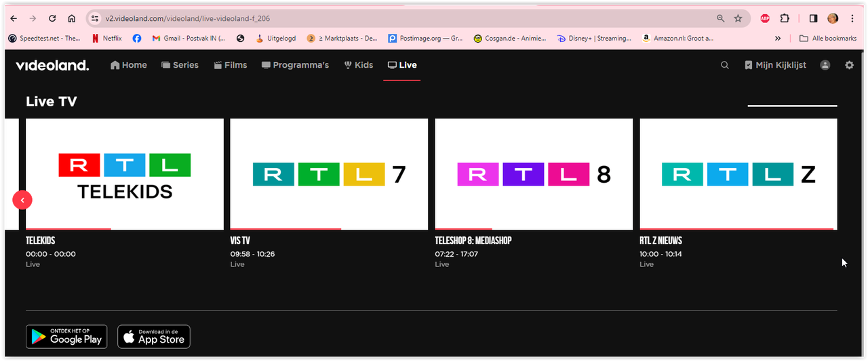Open the RTL Telekids channel thumbnail
Screen dimensions: 868x361
[x=125, y=174]
